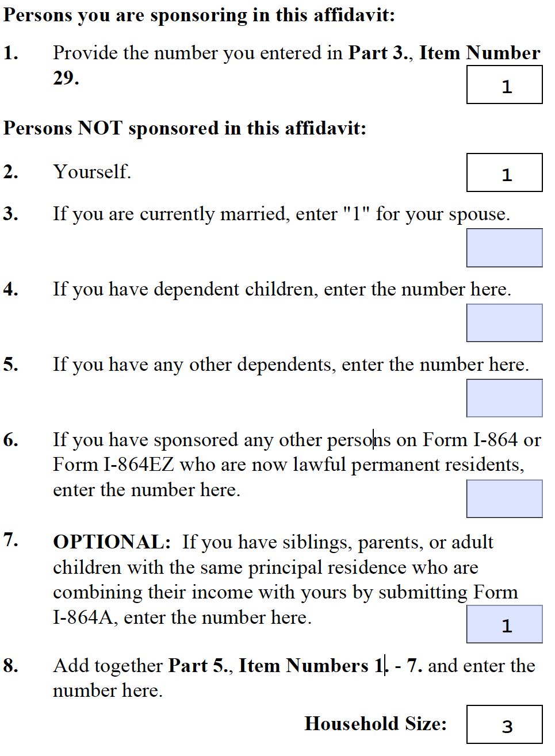Click the bold 'Part 3., Item Number' reference

tap(444, 53)
